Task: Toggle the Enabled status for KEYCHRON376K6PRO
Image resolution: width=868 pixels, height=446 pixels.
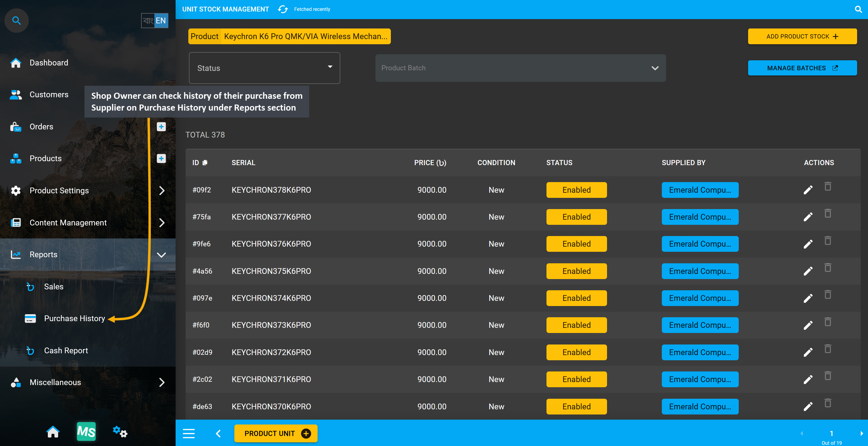Action: (x=576, y=244)
